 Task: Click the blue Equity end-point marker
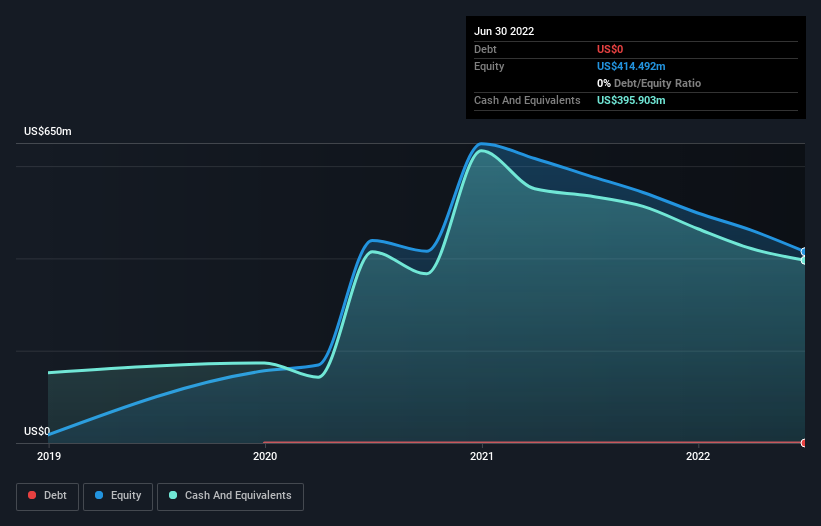(x=804, y=252)
